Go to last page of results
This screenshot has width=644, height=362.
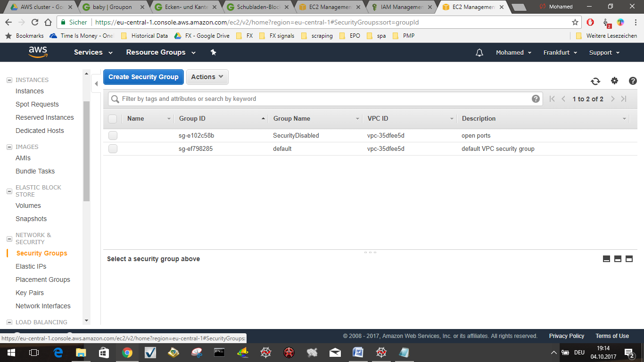(624, 99)
